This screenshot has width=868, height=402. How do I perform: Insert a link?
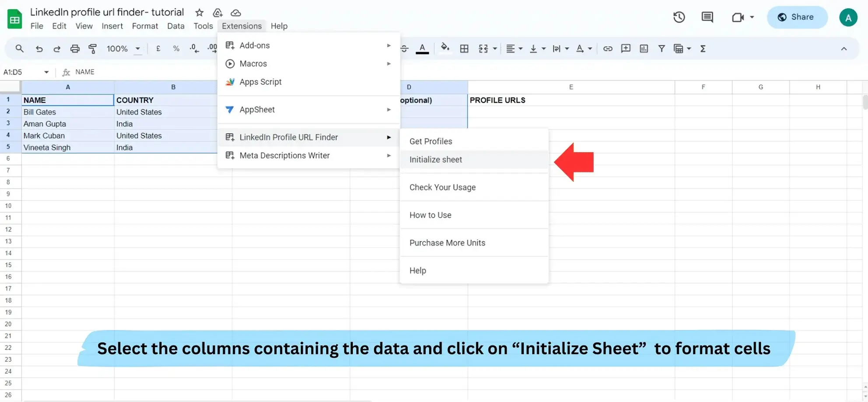[608, 49]
